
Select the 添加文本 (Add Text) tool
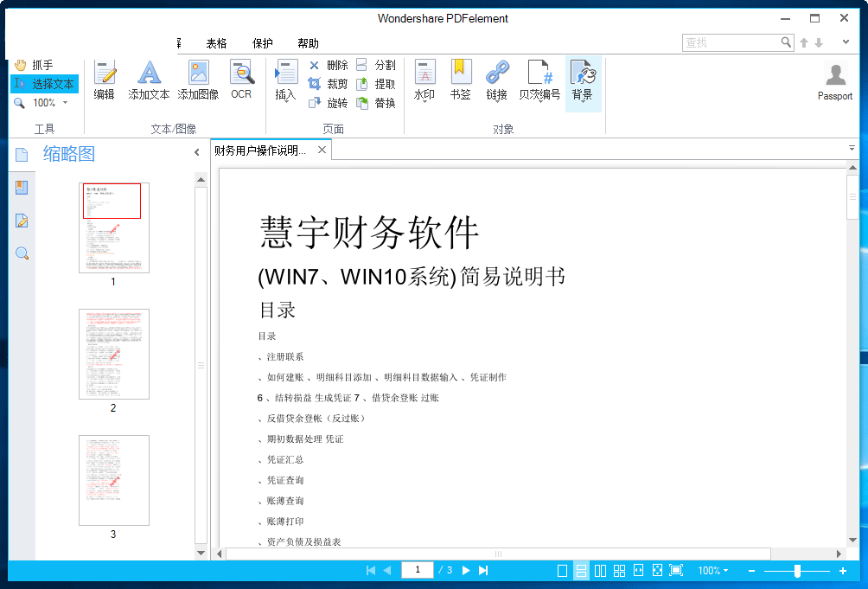(148, 82)
